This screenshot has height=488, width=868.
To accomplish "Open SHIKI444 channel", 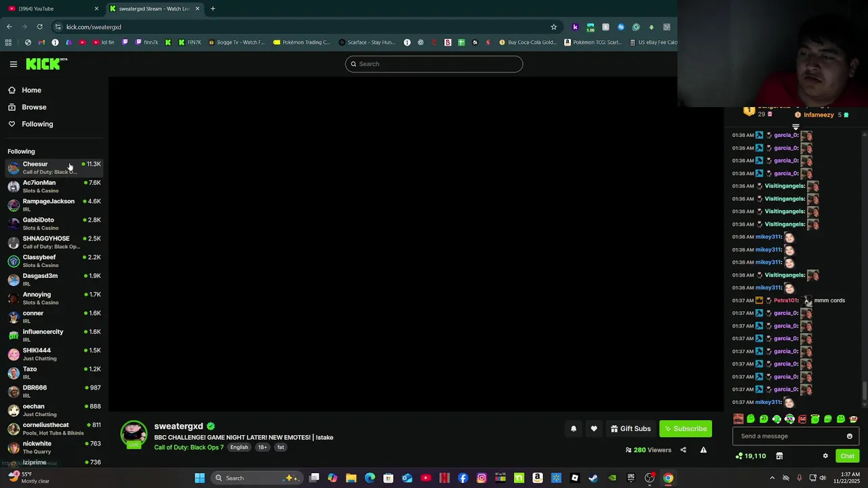I will [x=54, y=354].
